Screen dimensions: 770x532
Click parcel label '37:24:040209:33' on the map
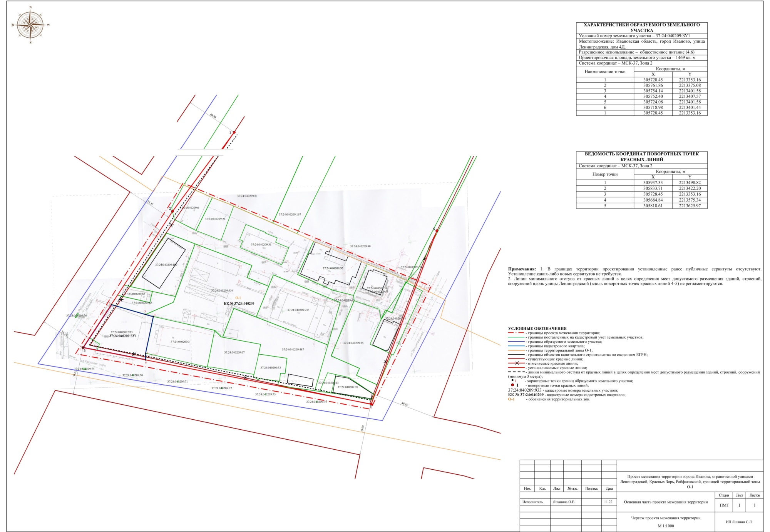pos(271,368)
